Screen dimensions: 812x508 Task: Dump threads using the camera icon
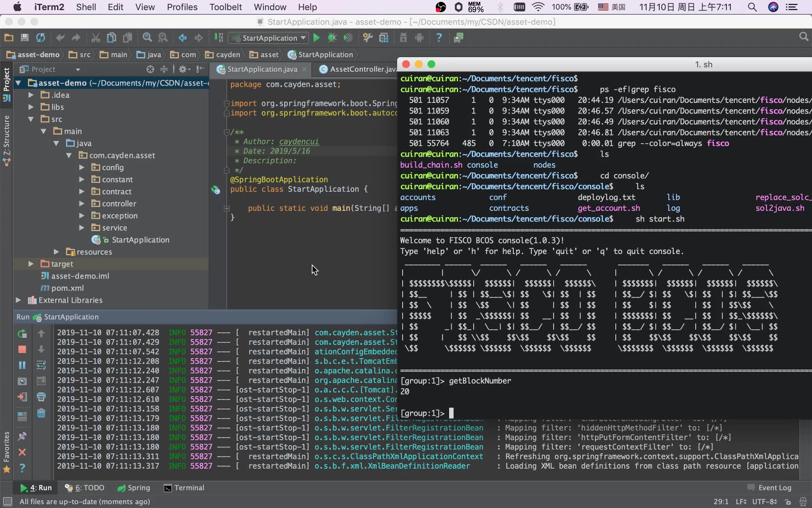[22, 381]
